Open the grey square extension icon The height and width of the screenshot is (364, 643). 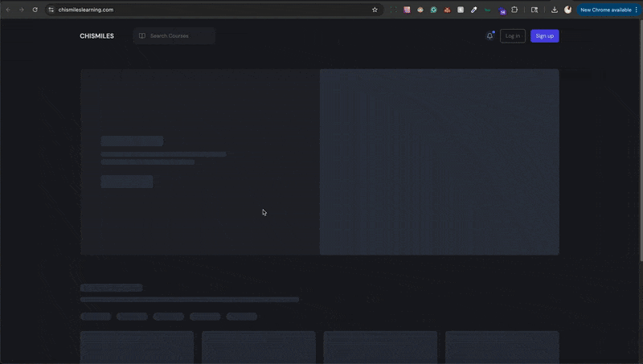(461, 10)
